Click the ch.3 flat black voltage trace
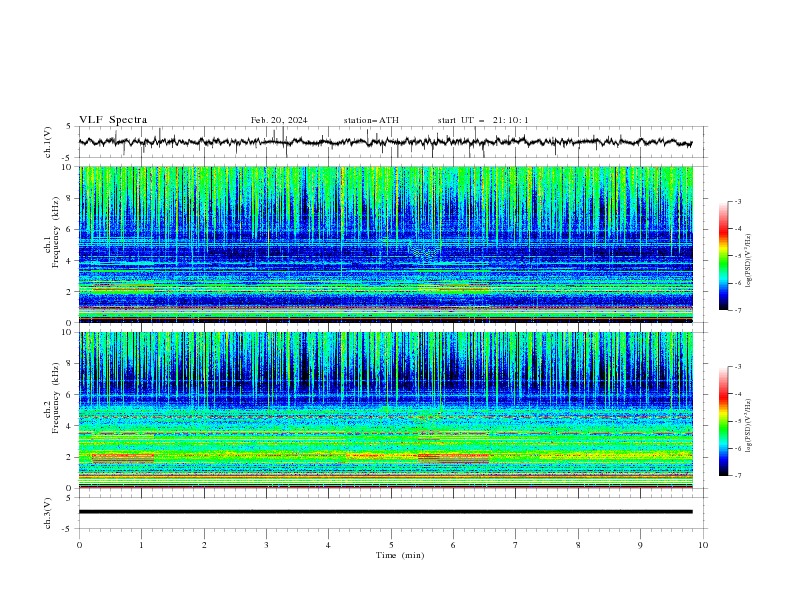The image size is (792, 612). point(385,512)
